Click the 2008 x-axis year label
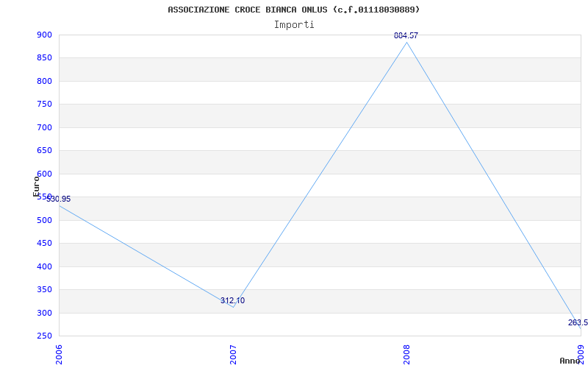The width and height of the screenshot is (588, 368). 407,355
